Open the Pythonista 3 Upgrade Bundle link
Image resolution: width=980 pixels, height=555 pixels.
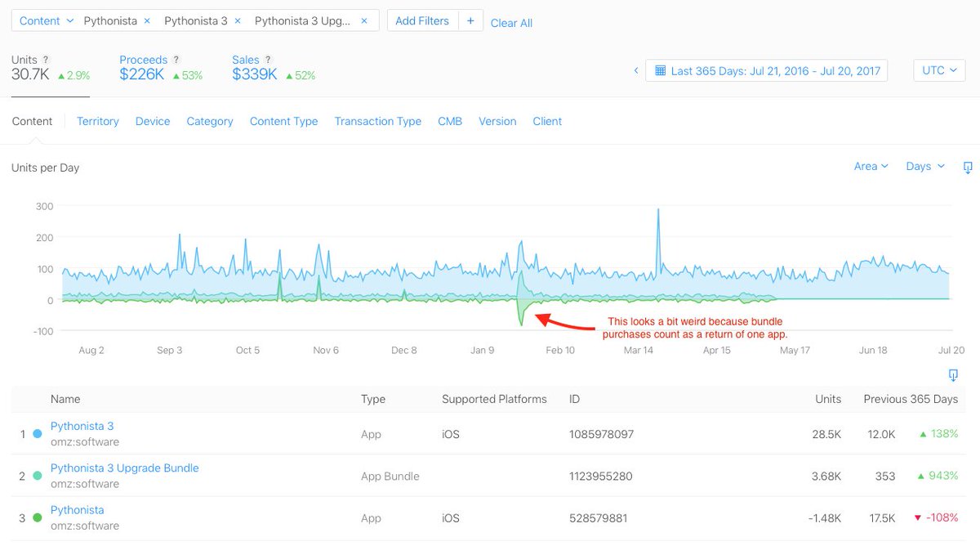tap(124, 468)
